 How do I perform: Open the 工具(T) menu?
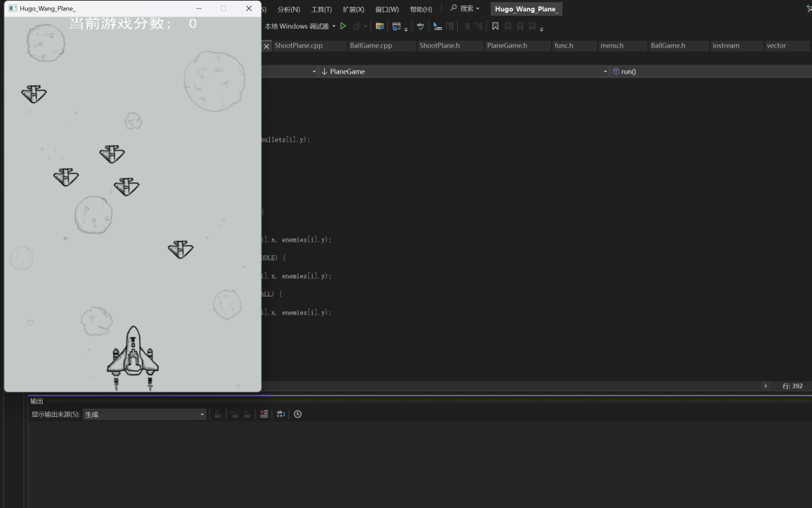point(321,9)
